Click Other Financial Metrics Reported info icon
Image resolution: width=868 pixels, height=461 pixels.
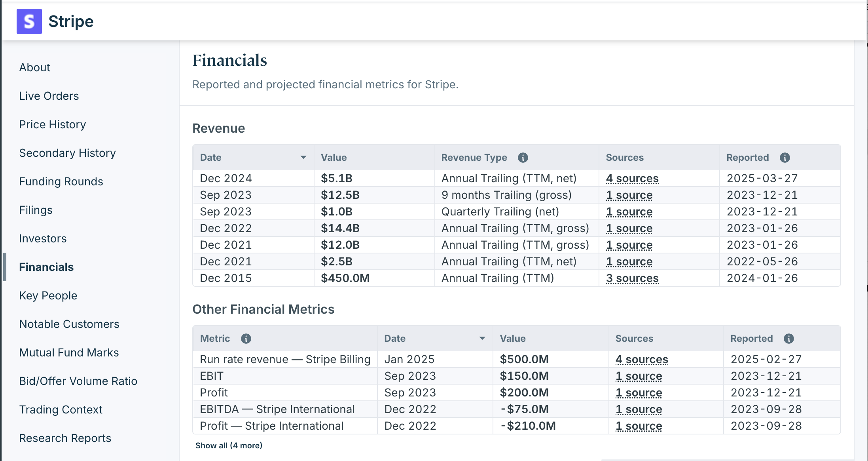pyautogui.click(x=789, y=339)
